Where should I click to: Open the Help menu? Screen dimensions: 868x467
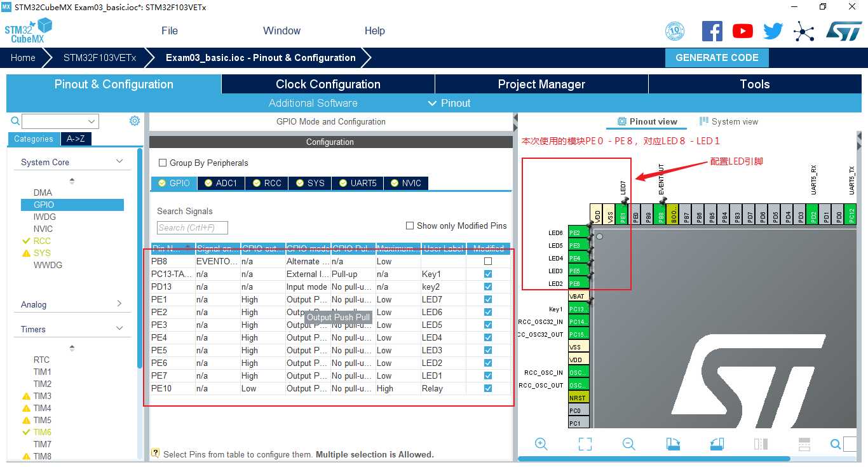tap(374, 30)
